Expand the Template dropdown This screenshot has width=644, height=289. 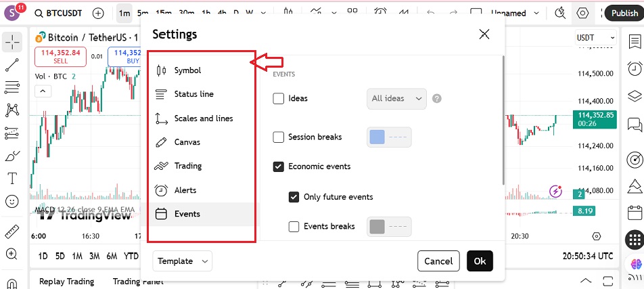[x=183, y=261]
